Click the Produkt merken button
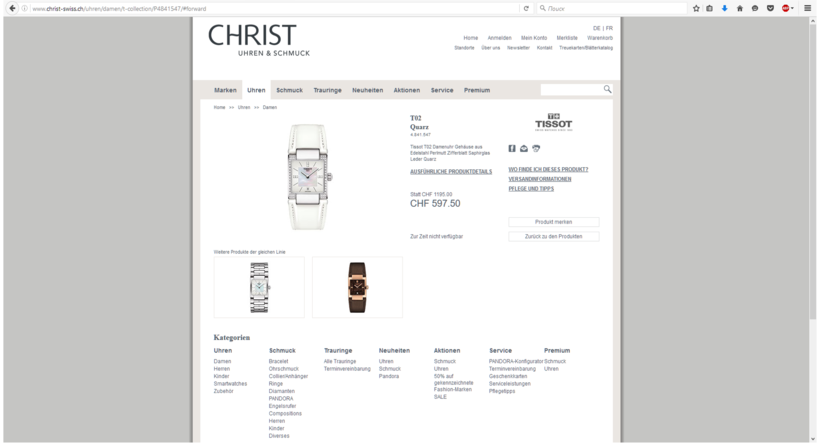This screenshot has width=820, height=446. coord(554,222)
